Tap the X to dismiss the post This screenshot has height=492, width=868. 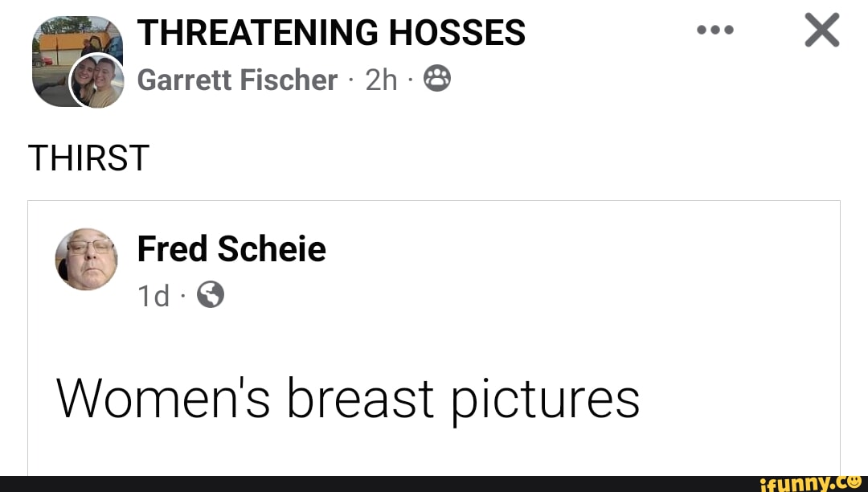[x=821, y=29]
